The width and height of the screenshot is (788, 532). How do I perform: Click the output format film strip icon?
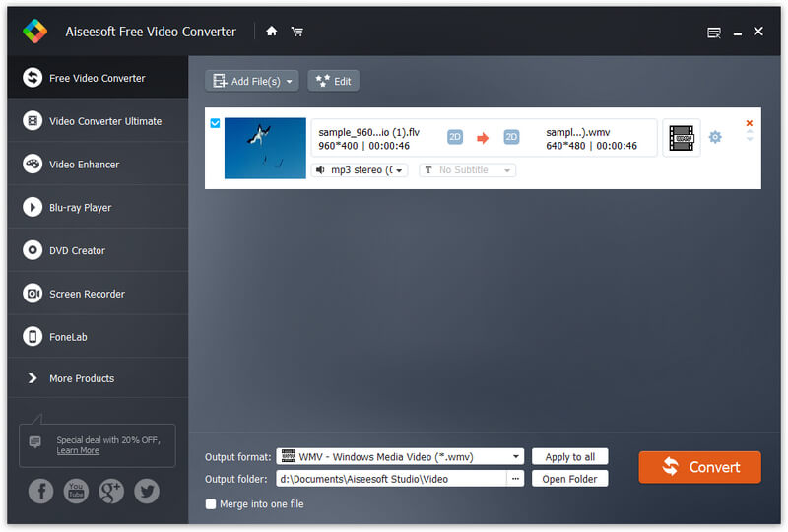point(681,138)
